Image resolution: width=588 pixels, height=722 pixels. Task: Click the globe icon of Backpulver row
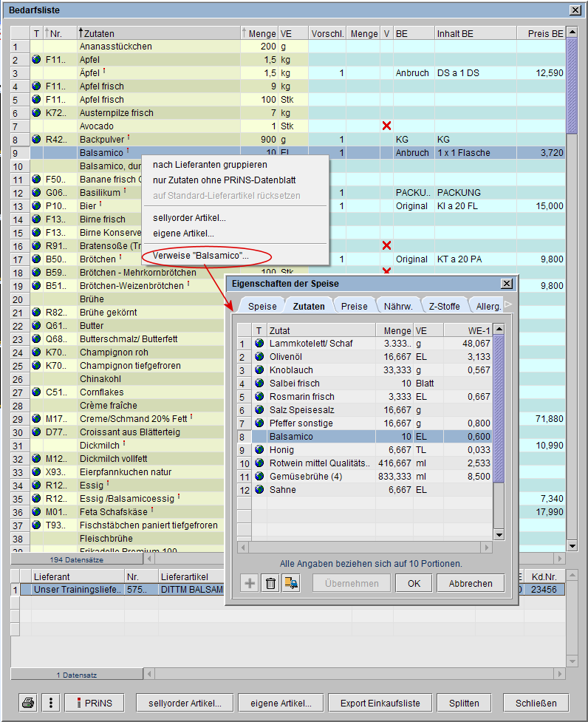click(x=37, y=140)
